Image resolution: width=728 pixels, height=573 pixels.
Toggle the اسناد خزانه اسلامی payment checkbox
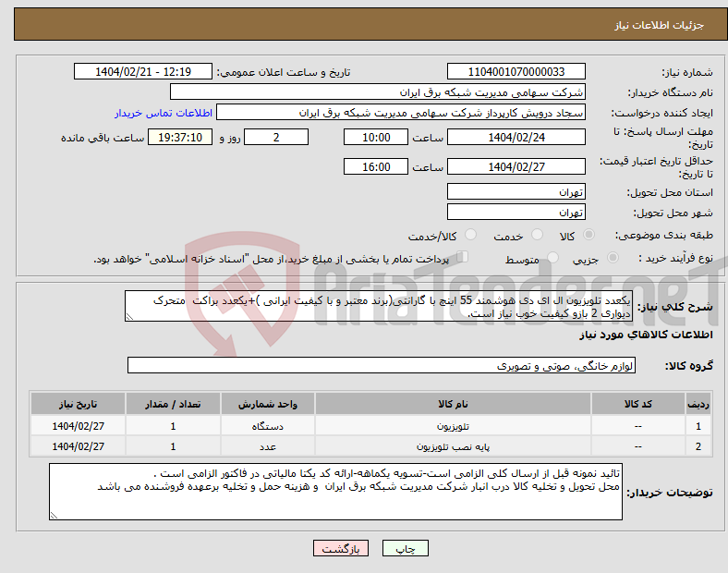(463, 257)
